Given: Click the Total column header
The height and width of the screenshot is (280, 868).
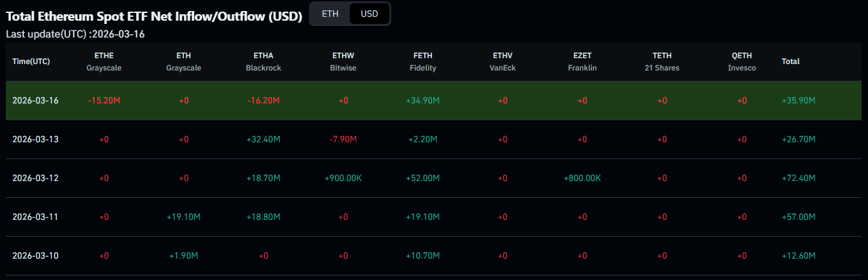Looking at the screenshot, I should tap(790, 61).
